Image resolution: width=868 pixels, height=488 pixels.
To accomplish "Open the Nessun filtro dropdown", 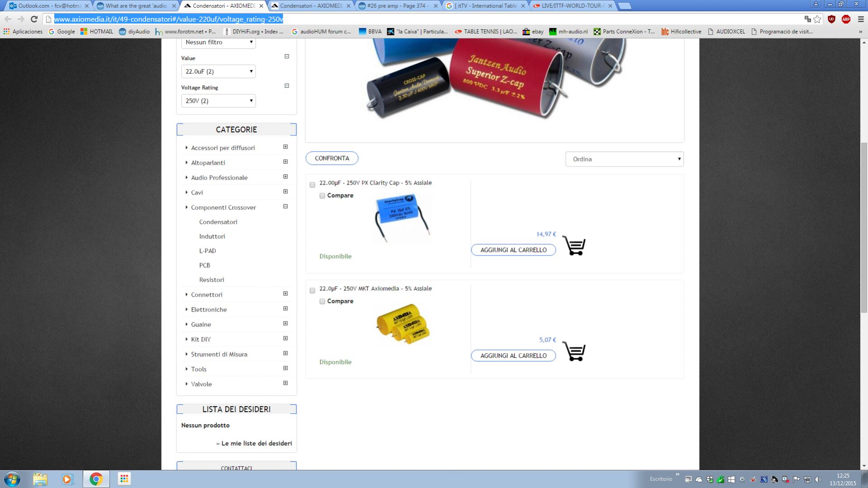I will pyautogui.click(x=218, y=42).
